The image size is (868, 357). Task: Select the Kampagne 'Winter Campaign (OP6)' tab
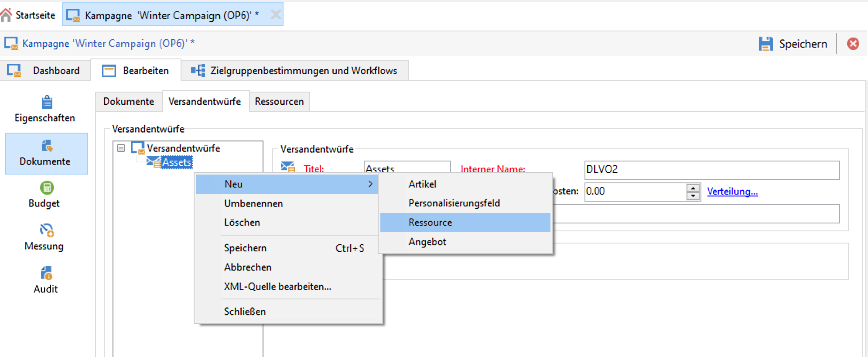[173, 15]
